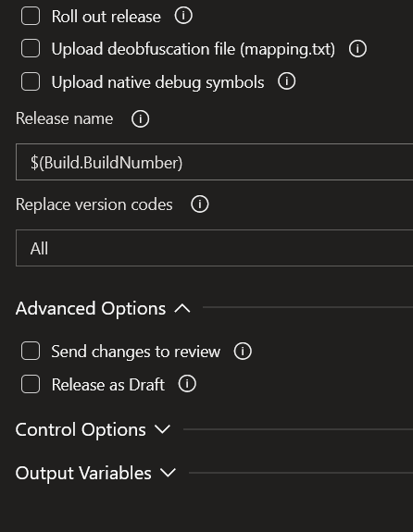Open Replace version codes dropdown showing All
The image size is (413, 532).
coord(214,248)
